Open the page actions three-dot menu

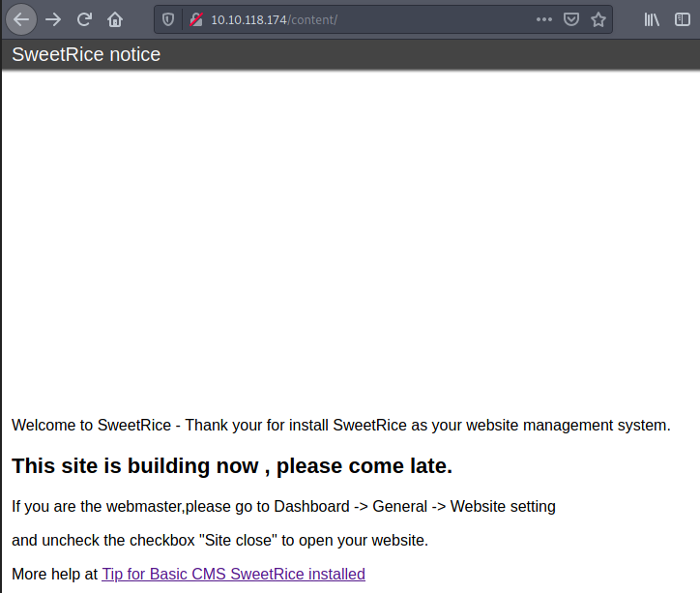coord(544,19)
